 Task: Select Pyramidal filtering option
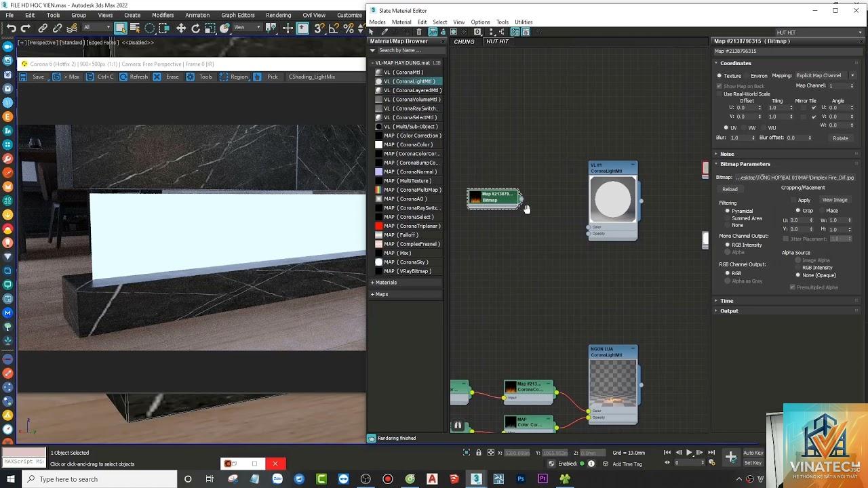tap(737, 211)
